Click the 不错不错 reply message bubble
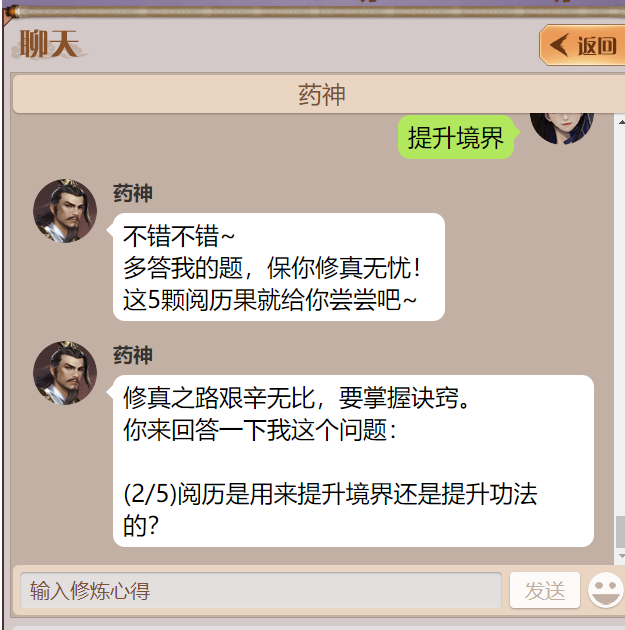 279,267
